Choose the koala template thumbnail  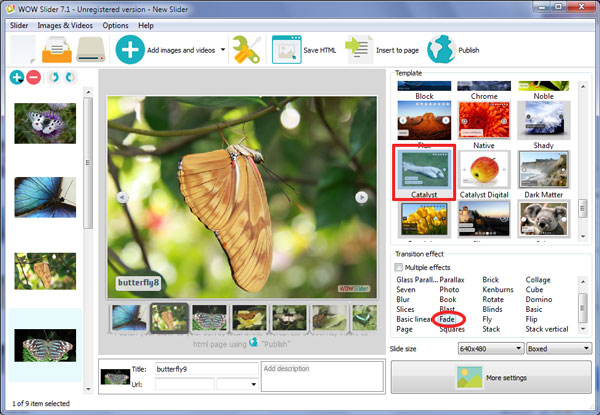[x=543, y=218]
